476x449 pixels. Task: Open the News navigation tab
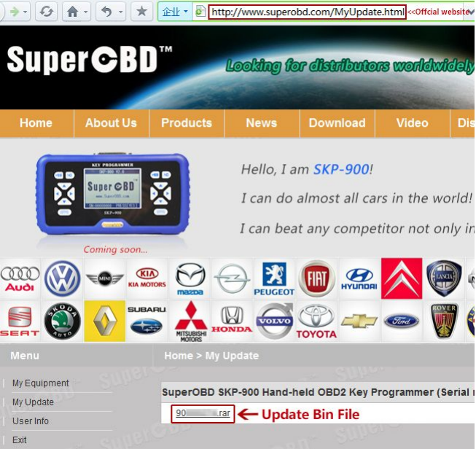point(262,123)
